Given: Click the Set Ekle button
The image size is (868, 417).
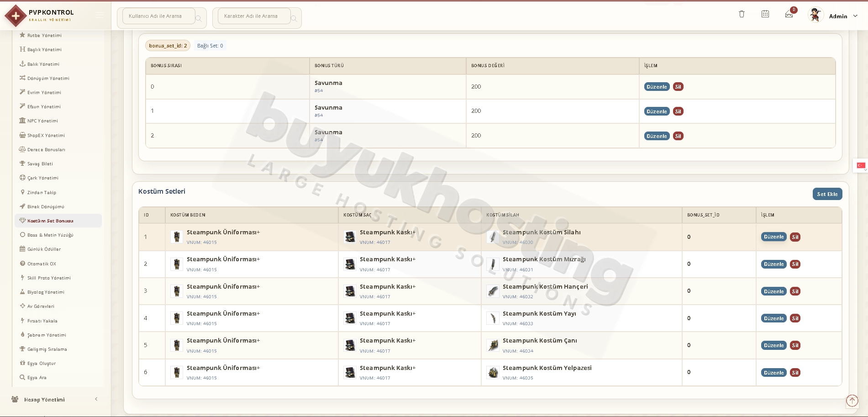Looking at the screenshot, I should (x=827, y=194).
